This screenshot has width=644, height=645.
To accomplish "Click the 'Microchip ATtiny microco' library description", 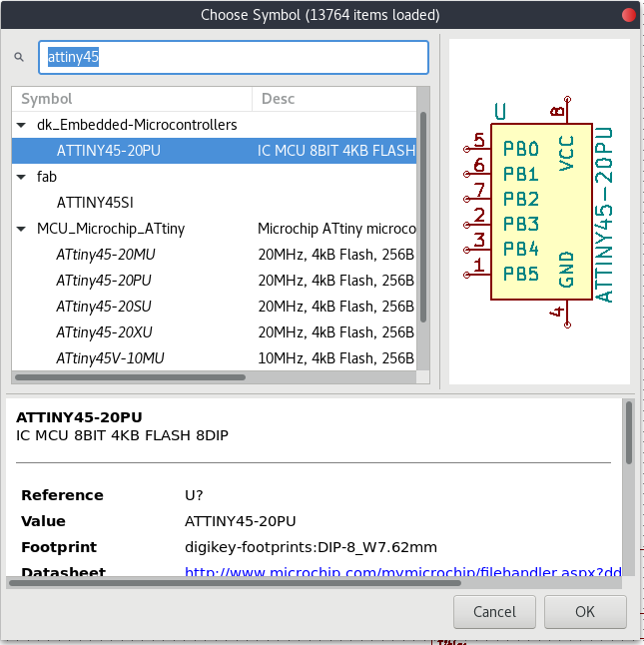I will 336,229.
